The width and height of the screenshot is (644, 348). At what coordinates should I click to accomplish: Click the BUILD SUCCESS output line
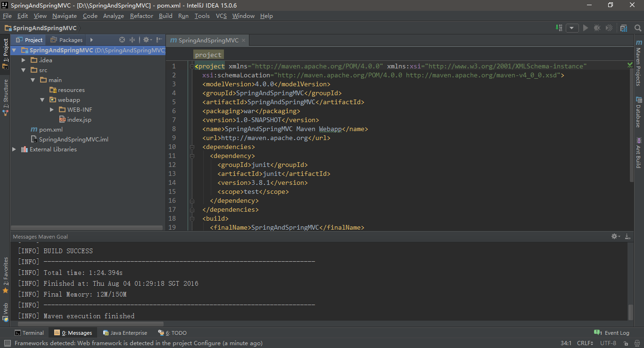pos(55,251)
